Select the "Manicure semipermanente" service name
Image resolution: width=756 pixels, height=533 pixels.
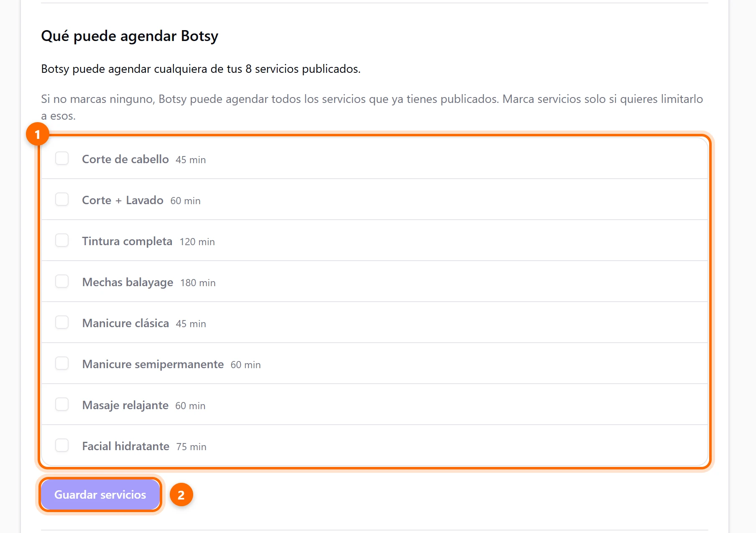tap(153, 364)
